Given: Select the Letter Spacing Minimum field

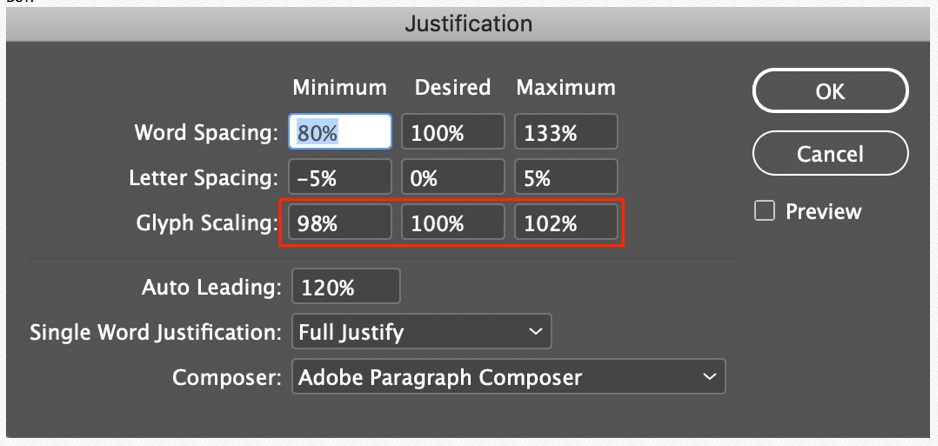Looking at the screenshot, I should 340,179.
